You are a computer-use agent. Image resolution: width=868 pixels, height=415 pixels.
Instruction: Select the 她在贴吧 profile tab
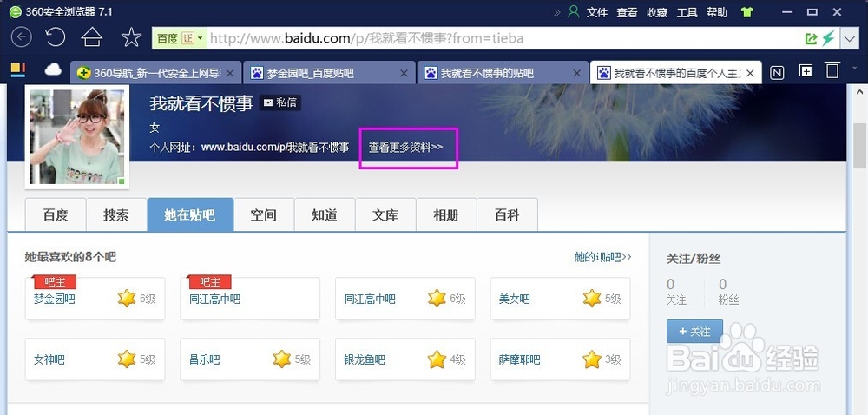[190, 214]
